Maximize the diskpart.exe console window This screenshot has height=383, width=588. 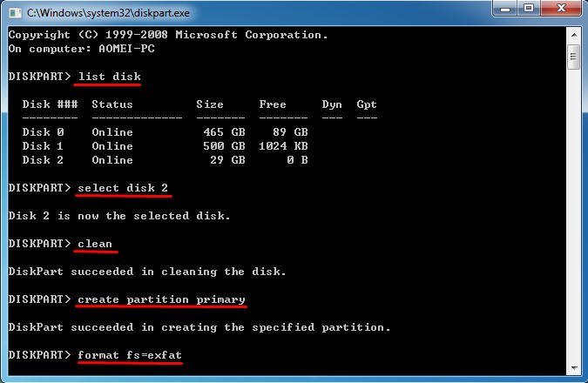[x=528, y=10]
